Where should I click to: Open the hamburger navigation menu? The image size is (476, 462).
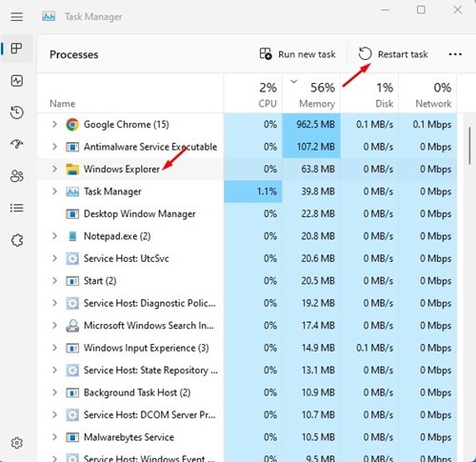(x=16, y=16)
